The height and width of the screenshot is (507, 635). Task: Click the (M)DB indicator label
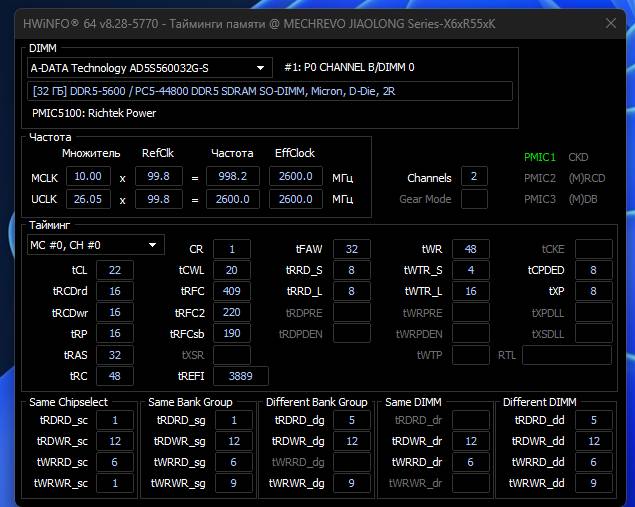(x=582, y=199)
